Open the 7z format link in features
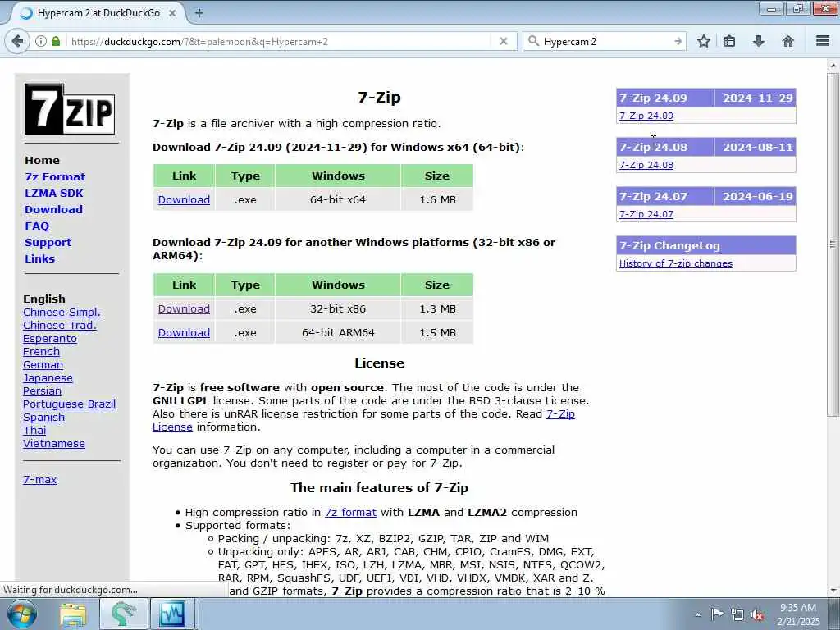 click(x=350, y=513)
